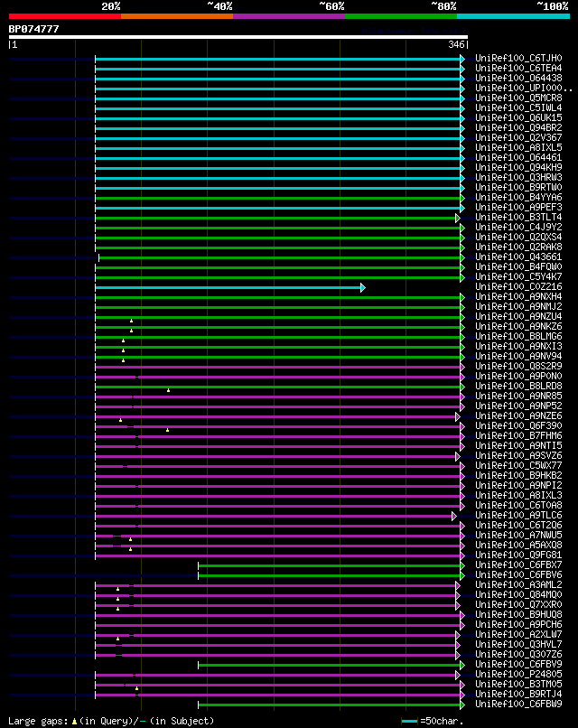This screenshot has height=728, width=578.
Task: Click the yellow gap marker below B8LRD8 bar
Action: coord(169,390)
